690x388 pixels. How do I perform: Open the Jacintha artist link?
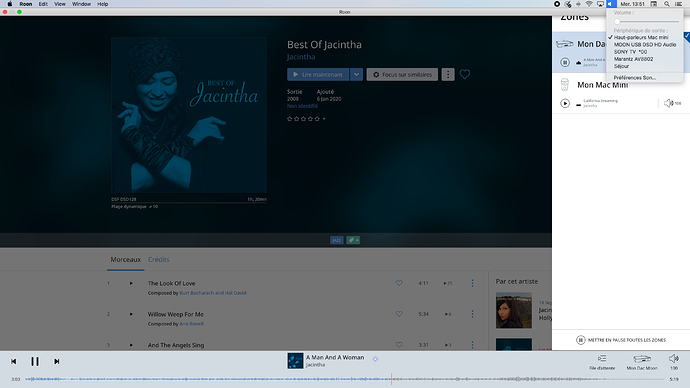(301, 57)
